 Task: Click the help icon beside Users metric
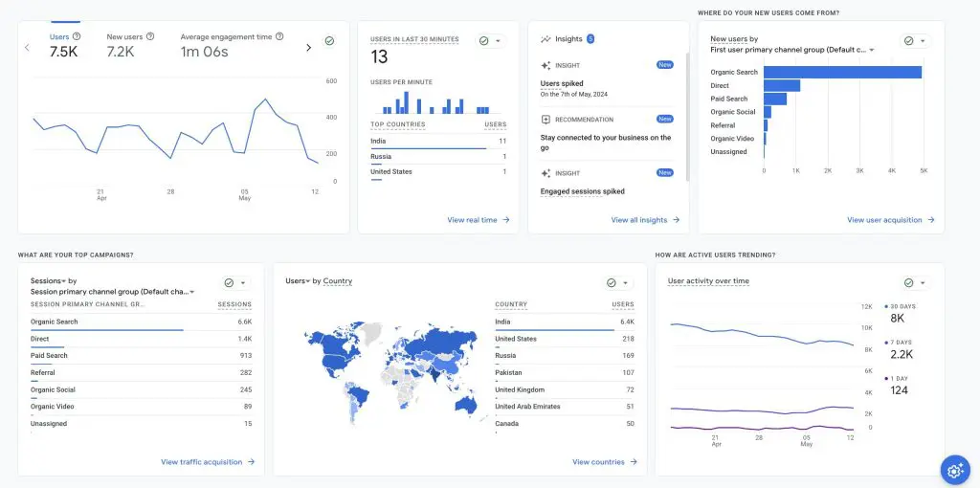(x=77, y=36)
